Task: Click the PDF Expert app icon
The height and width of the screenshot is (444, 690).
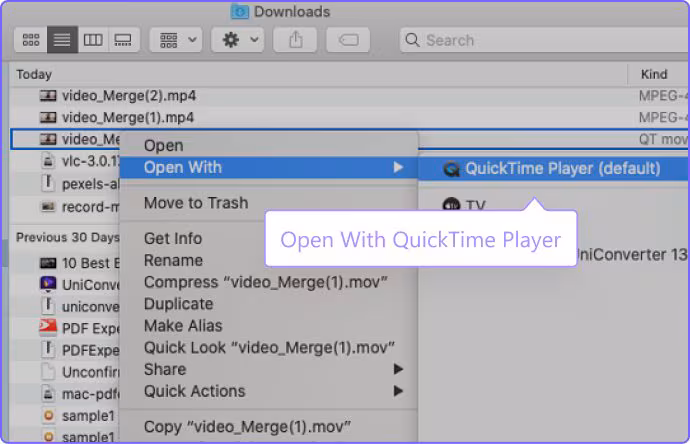Action: pyautogui.click(x=48, y=327)
